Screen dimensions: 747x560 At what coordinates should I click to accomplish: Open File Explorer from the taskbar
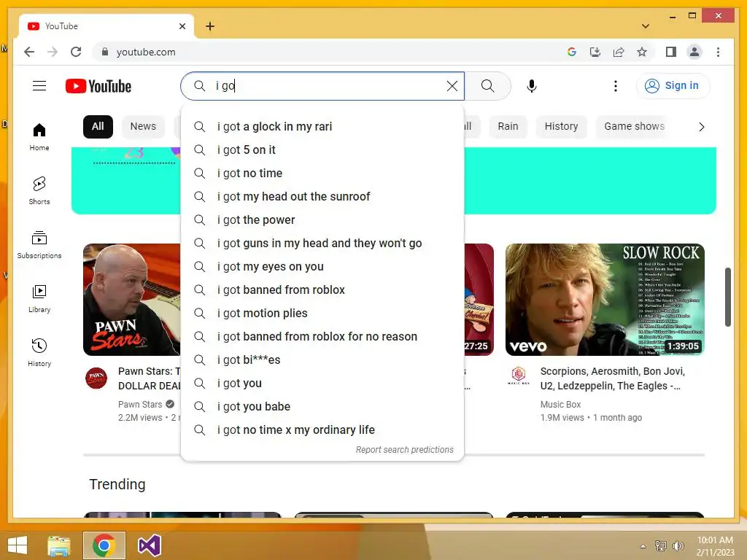(x=58, y=545)
